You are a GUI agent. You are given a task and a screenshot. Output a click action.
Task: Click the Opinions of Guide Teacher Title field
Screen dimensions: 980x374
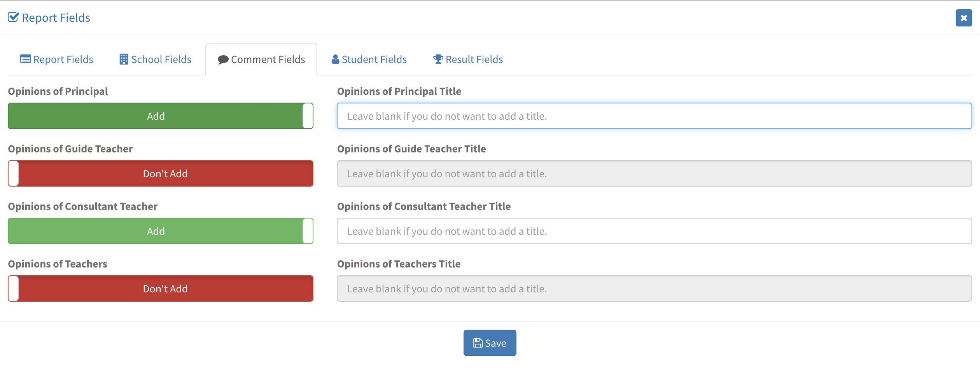point(654,173)
